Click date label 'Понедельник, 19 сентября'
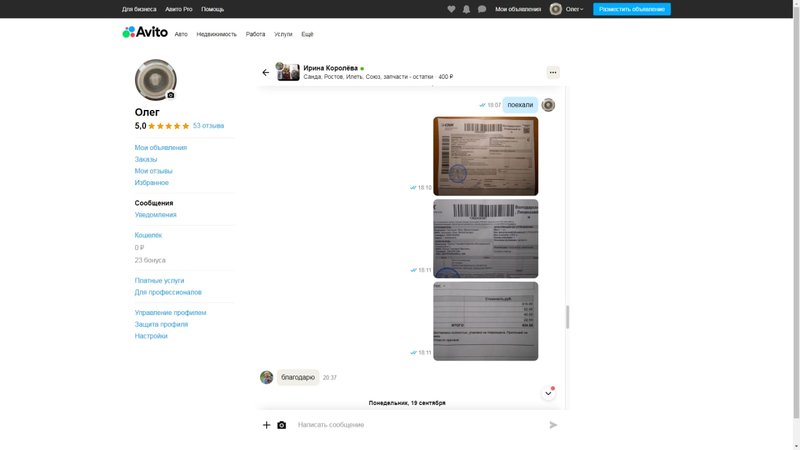800x450 pixels. (407, 403)
